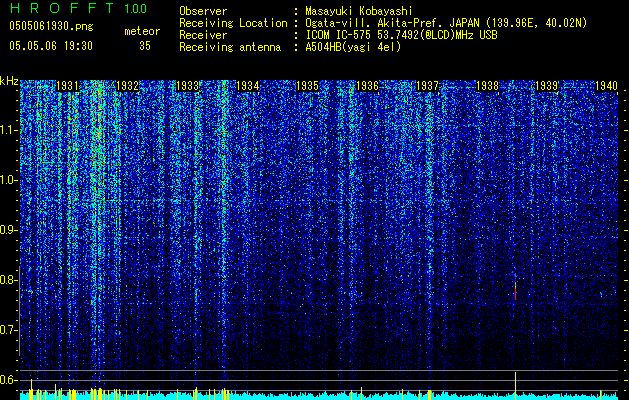Click the version number 1.0.0
The width and height of the screenshot is (629, 400).
coord(136,8)
